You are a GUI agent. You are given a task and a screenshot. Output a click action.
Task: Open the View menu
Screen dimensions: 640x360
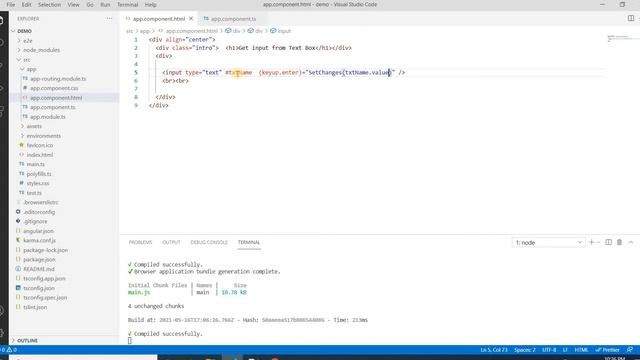(73, 4)
